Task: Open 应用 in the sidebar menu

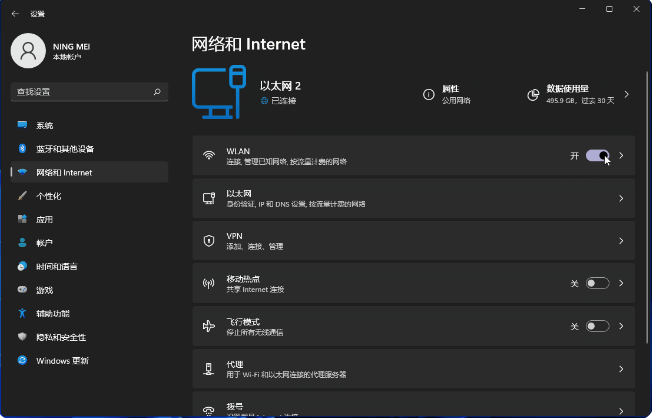Action: (45, 219)
